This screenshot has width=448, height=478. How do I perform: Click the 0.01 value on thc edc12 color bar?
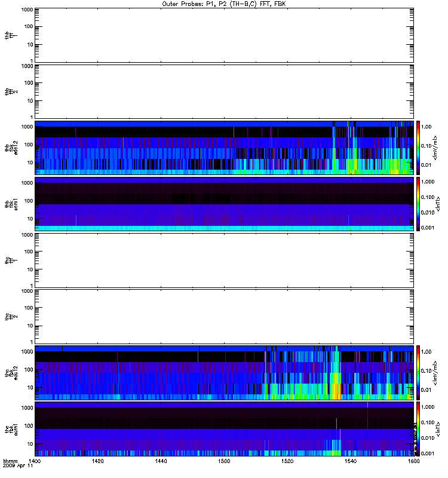click(426, 390)
